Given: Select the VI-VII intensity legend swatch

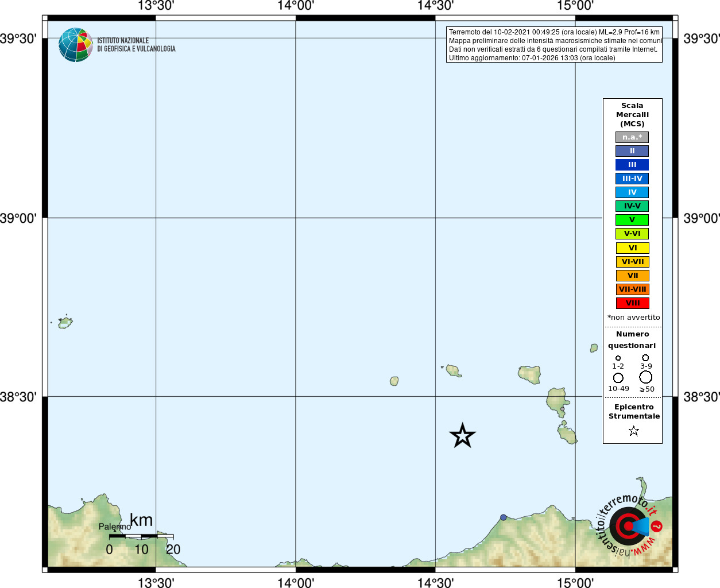Looking at the screenshot, I should click(x=632, y=262).
